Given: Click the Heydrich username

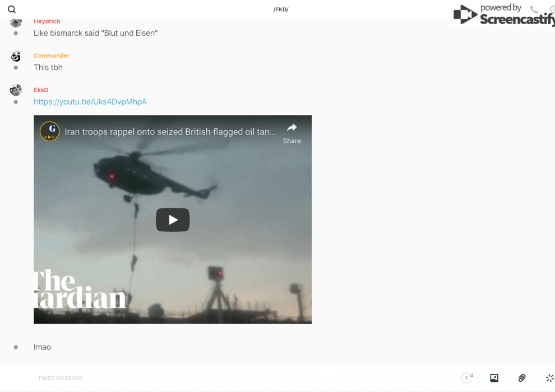Looking at the screenshot, I should [47, 21].
